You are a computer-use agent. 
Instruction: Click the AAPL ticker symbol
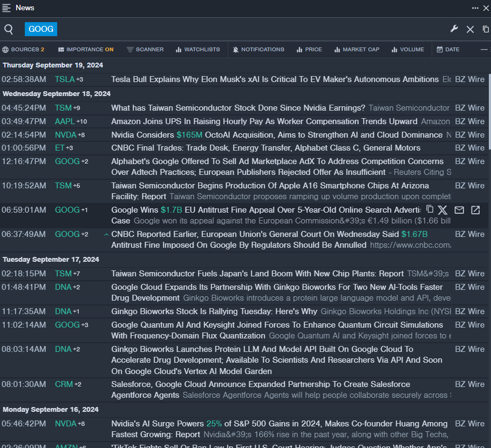(x=65, y=121)
